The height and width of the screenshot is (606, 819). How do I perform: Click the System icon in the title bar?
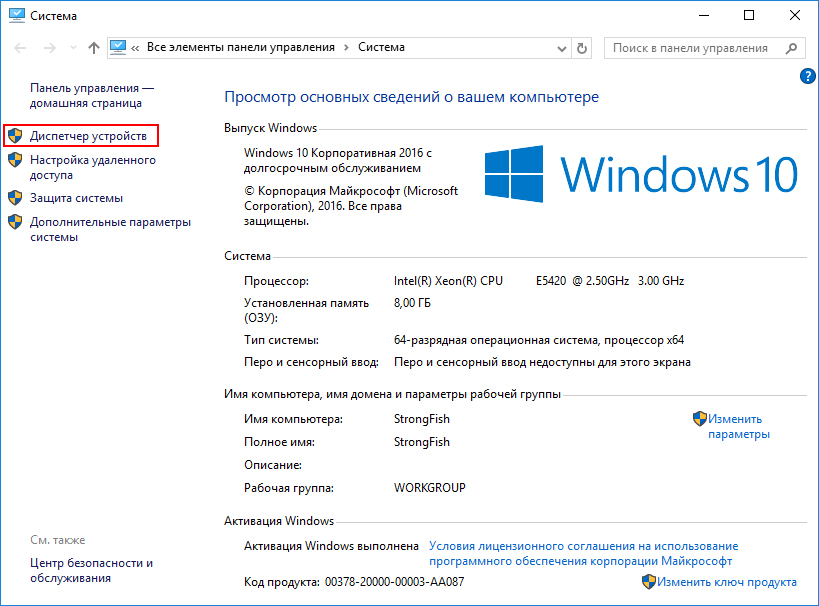17,16
